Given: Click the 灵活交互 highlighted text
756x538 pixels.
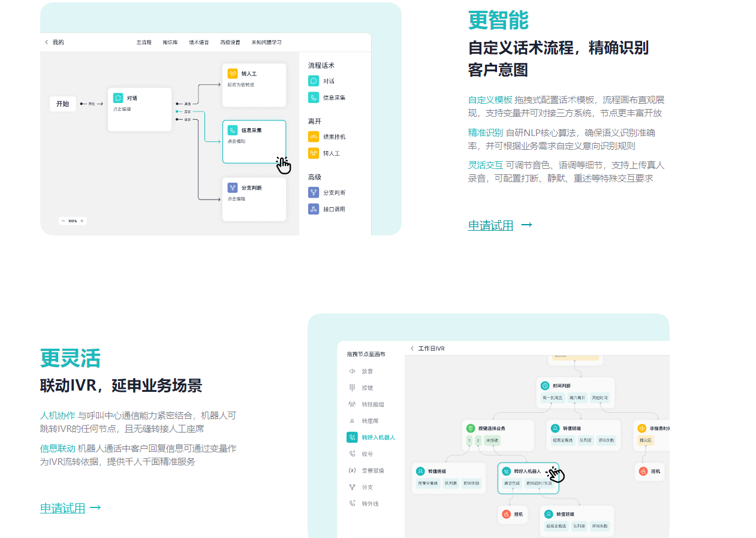Looking at the screenshot, I should (x=486, y=165).
